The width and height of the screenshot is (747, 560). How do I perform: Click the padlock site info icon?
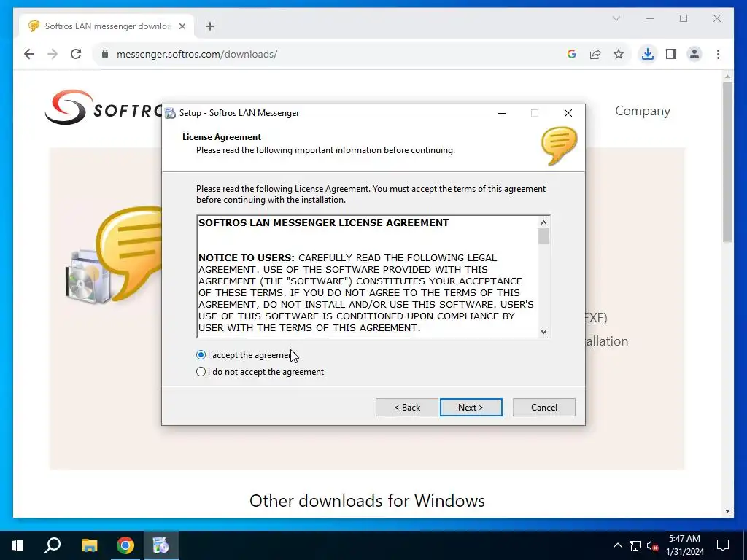(105, 54)
